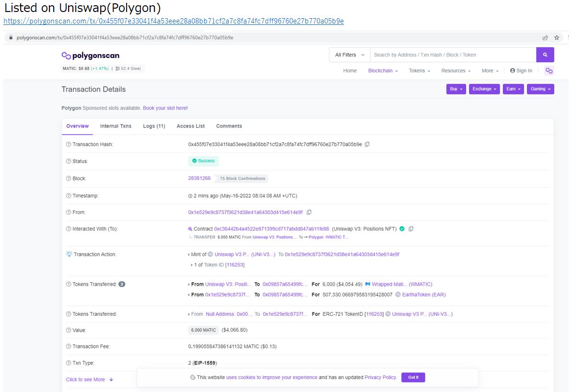This screenshot has width=572, height=392.
Task: Click the help icon beside Timestamp
Action: click(68, 196)
